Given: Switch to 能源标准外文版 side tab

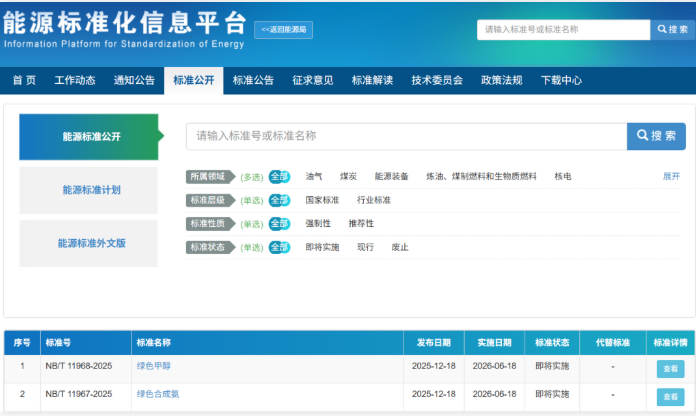Looking at the screenshot, I should tap(91, 243).
